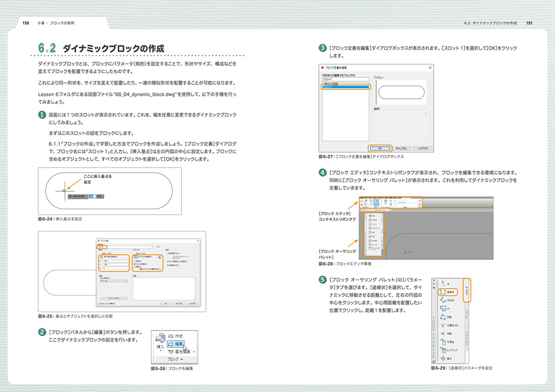Screen dimensions: 555x392
Task: Close the ブロック定義を編集 dialog
Action: pyautogui.click(x=430, y=68)
